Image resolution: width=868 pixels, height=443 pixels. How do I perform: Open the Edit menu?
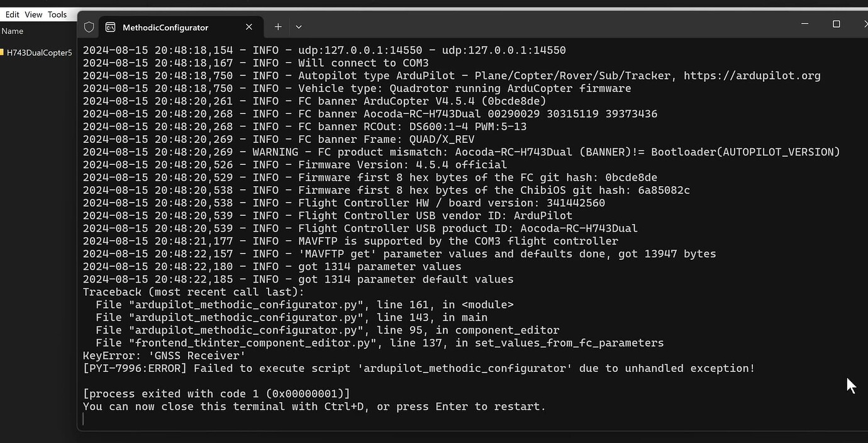[12, 14]
